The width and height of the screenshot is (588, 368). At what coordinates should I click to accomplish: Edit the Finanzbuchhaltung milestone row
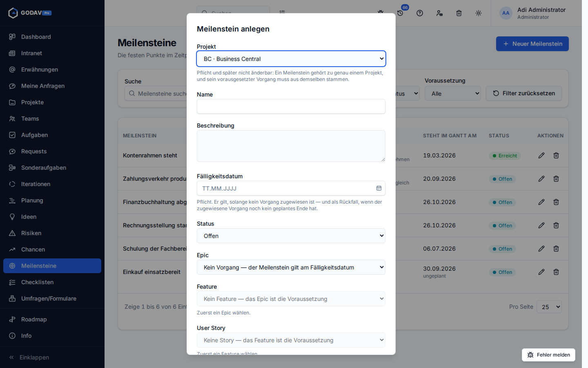(541, 202)
